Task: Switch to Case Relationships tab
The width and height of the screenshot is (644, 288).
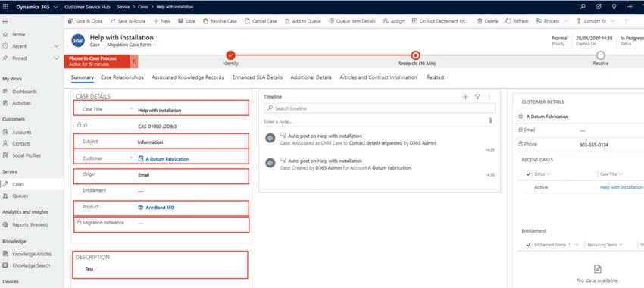Action: point(122,77)
